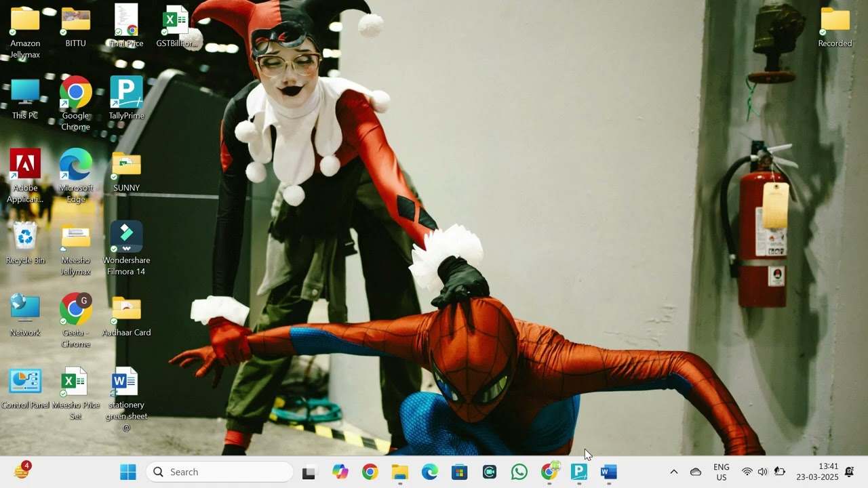This screenshot has width=868, height=488.
Task: Open WhatsApp from the taskbar
Action: (519, 472)
